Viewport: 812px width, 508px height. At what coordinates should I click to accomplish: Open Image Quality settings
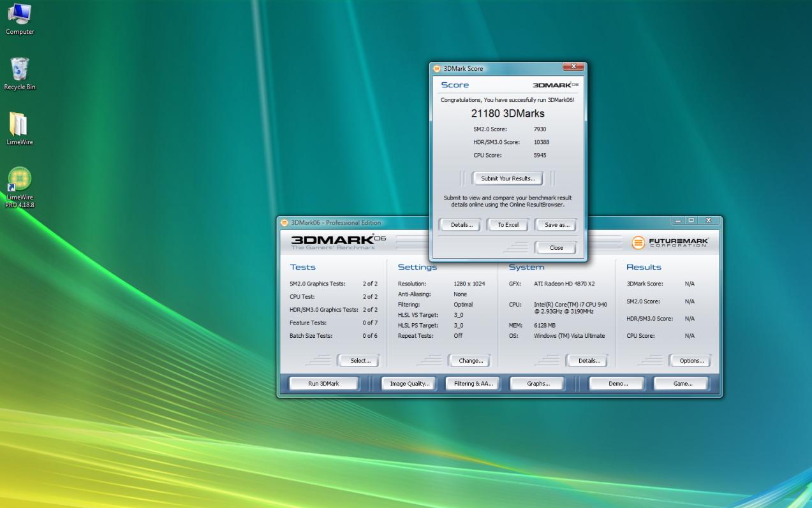pos(409,384)
